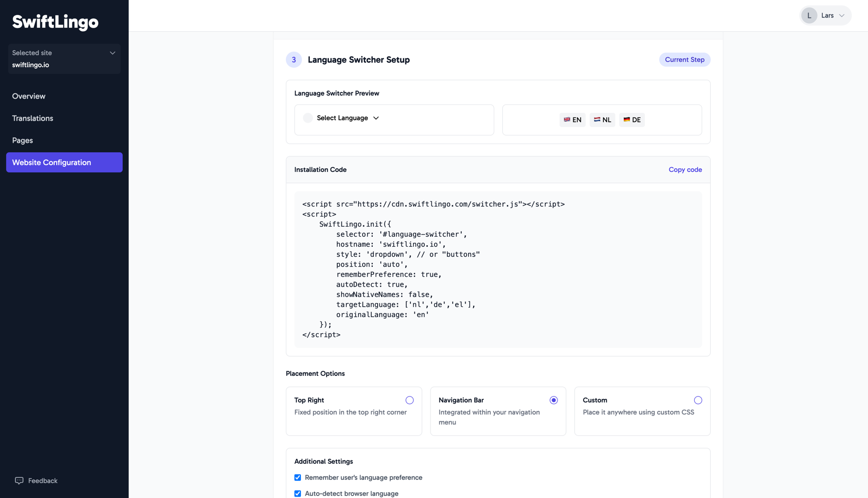Open Pages in sidebar
The height and width of the screenshot is (498, 868).
point(23,140)
